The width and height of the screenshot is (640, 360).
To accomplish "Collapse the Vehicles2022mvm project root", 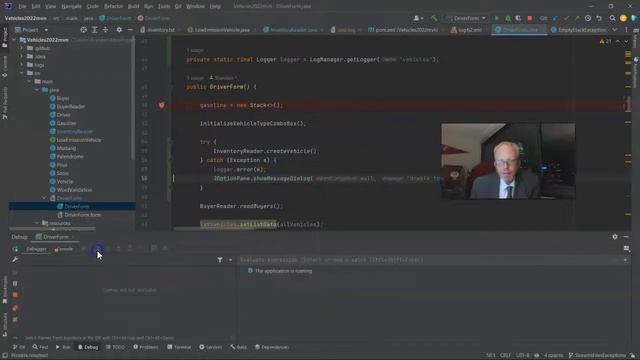I will [x=15, y=40].
